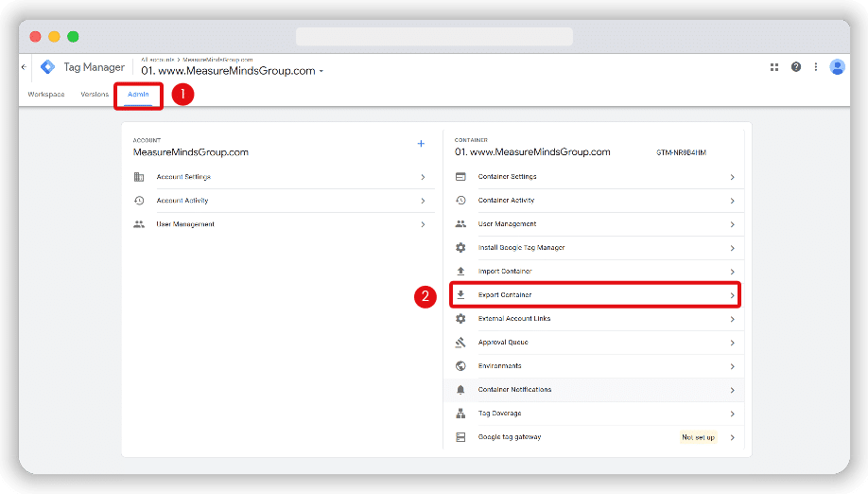Open the user profile avatar
868x494 pixels.
(x=838, y=67)
